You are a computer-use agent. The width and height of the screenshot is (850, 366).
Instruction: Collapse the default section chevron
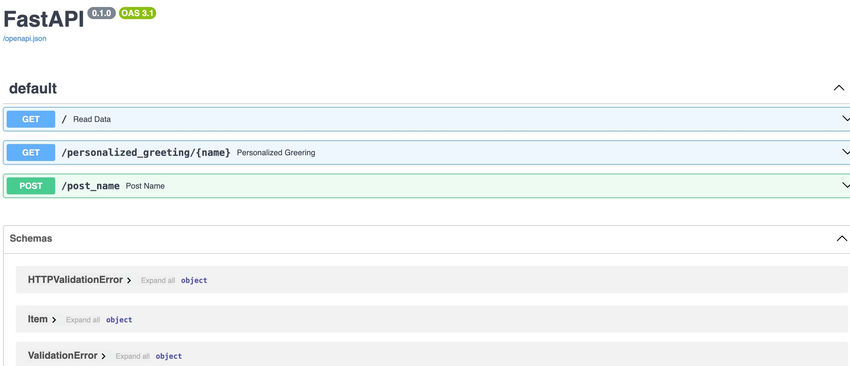pyautogui.click(x=839, y=88)
